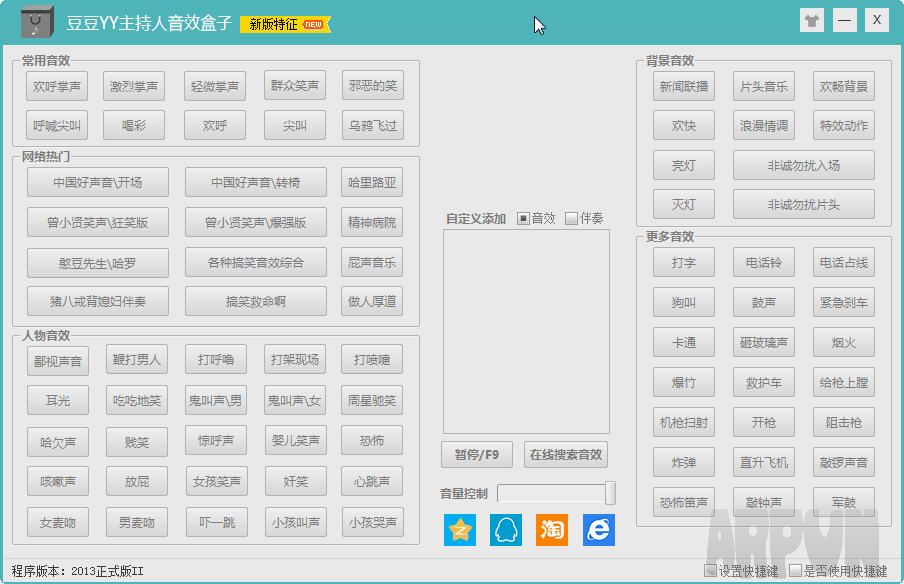Trigger the 救护车 sound effect
The width and height of the screenshot is (904, 584).
click(763, 382)
